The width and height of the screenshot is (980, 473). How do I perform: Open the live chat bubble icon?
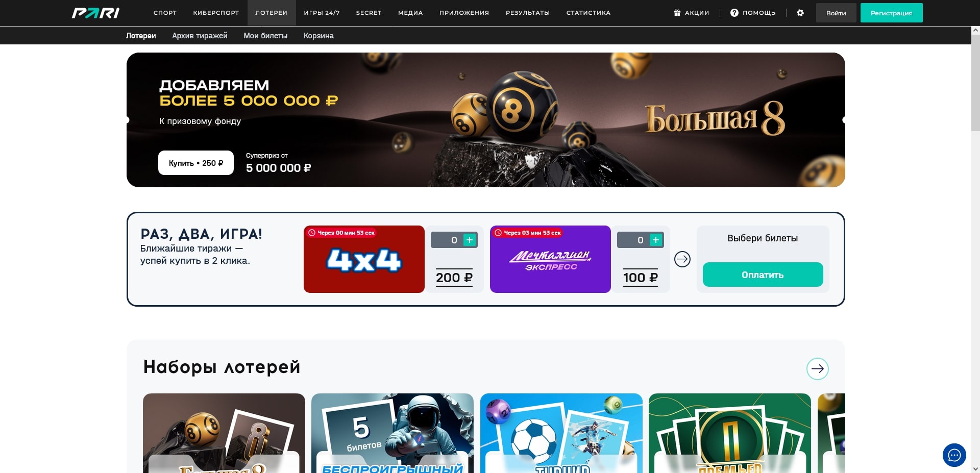point(954,455)
